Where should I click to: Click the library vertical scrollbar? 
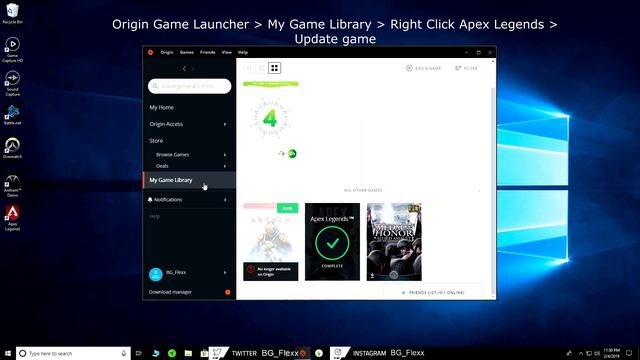[x=493, y=192]
